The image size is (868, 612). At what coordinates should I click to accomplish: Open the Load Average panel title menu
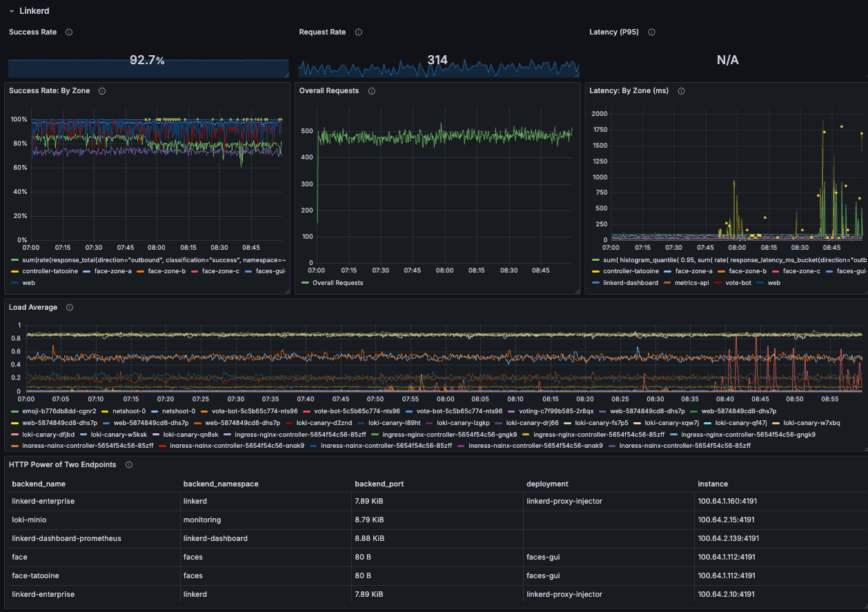pyautogui.click(x=33, y=308)
